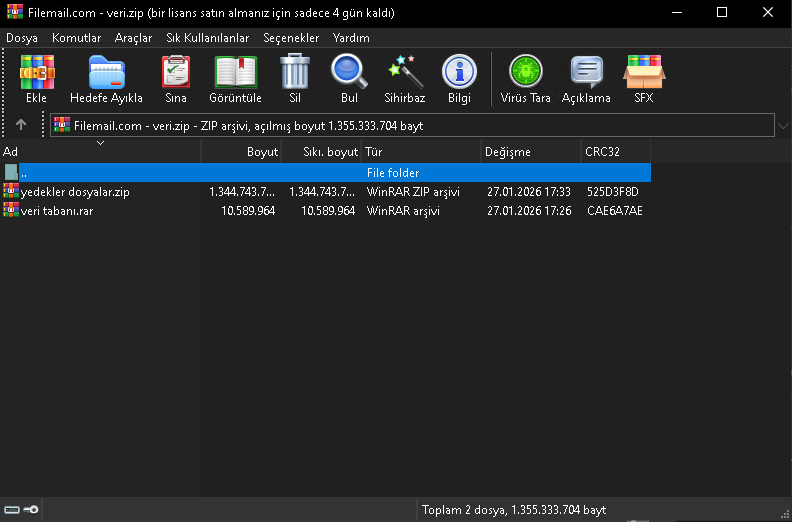Click the Ekle (Add) toolbar icon
The height and width of the screenshot is (522, 792).
pos(36,73)
